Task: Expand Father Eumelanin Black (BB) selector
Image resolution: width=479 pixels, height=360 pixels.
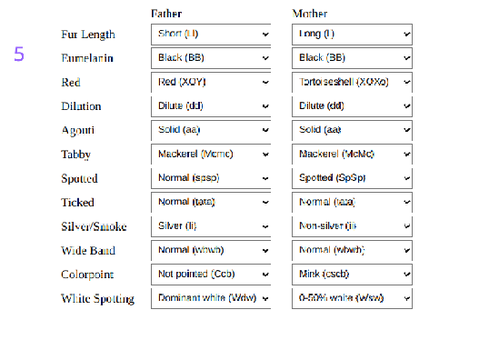Action: (x=211, y=58)
